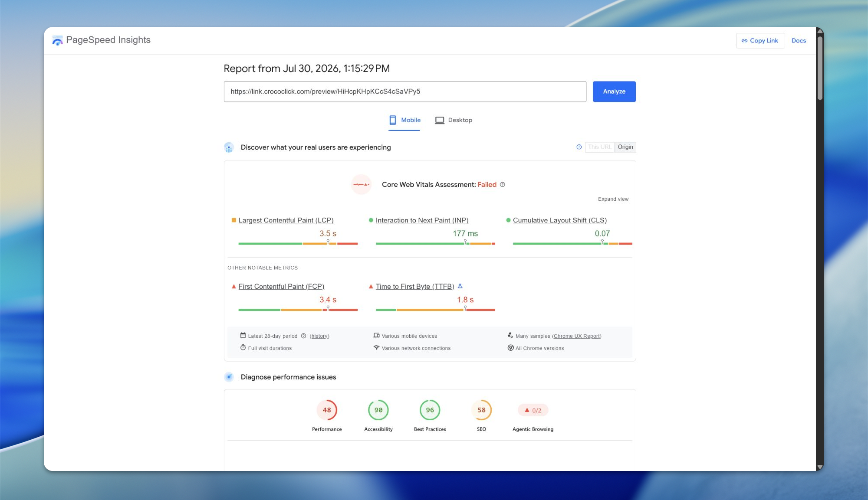Click the Performance score gauge 48

click(x=327, y=410)
